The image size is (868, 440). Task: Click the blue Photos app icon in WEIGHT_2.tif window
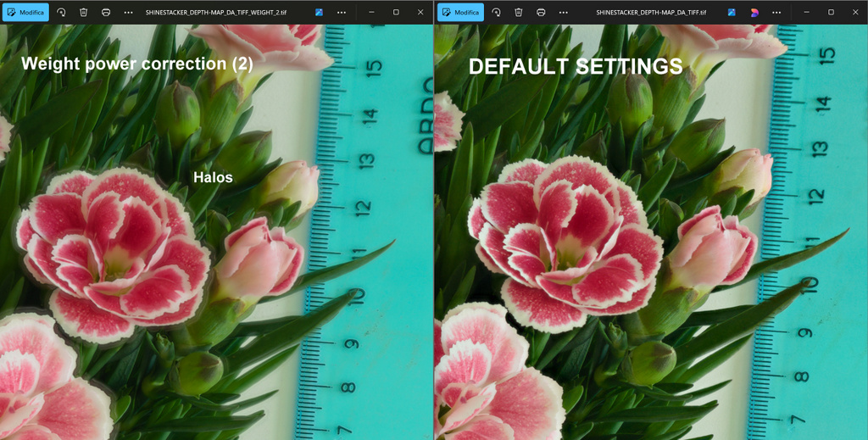pyautogui.click(x=319, y=12)
